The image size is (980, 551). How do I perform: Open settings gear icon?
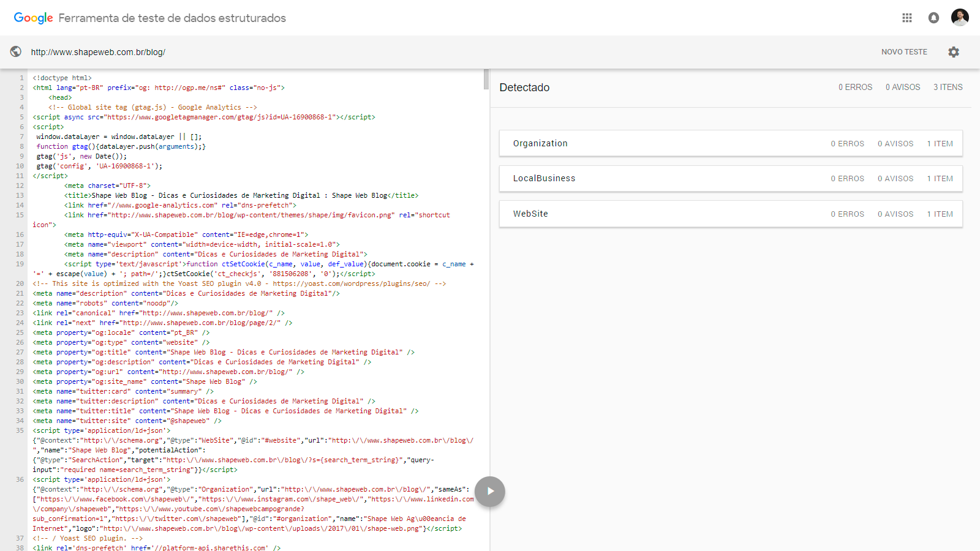coord(954,52)
